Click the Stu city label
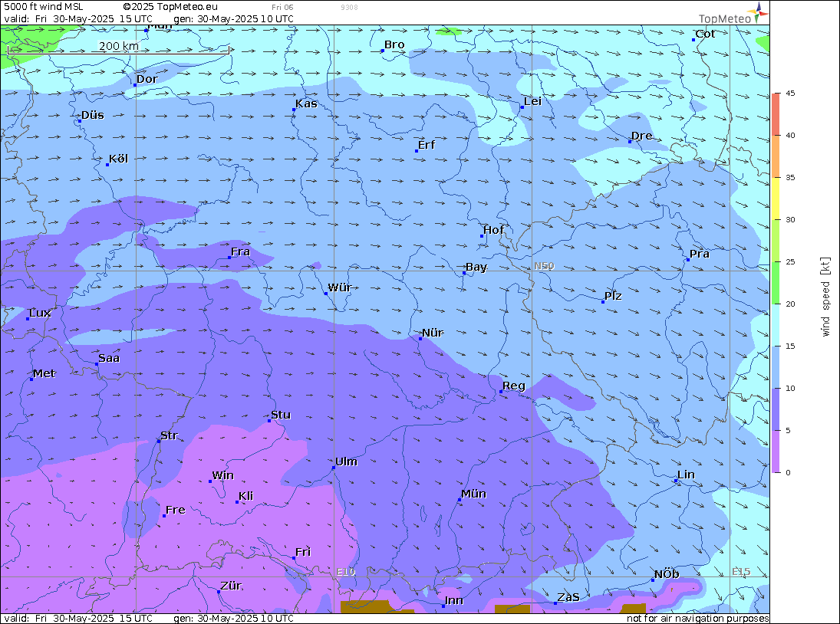Viewport: 840px width, 624px height. click(281, 415)
